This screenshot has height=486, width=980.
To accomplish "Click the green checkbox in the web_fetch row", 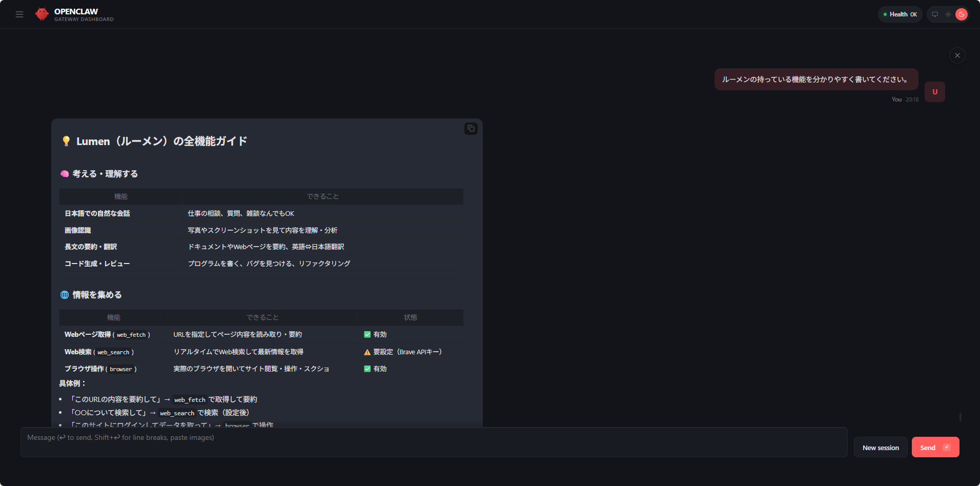I will click(367, 335).
